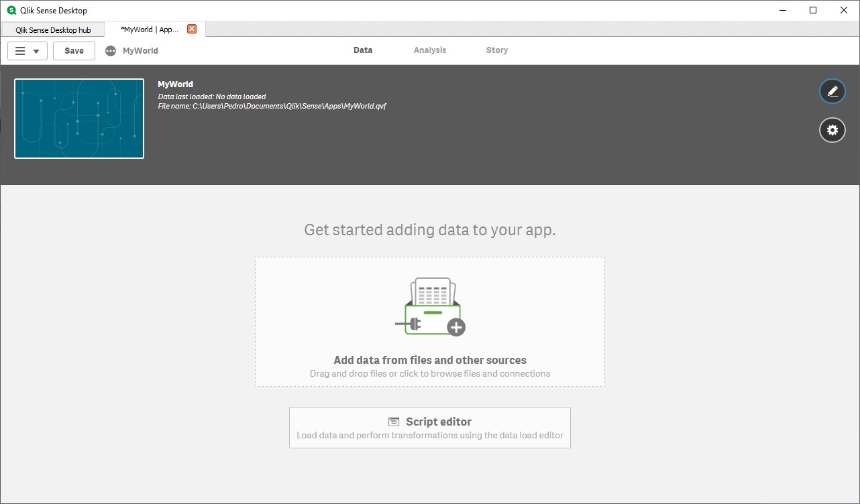Maximize the Qlik Sense Desktop window
860x504 pixels.
(x=813, y=10)
